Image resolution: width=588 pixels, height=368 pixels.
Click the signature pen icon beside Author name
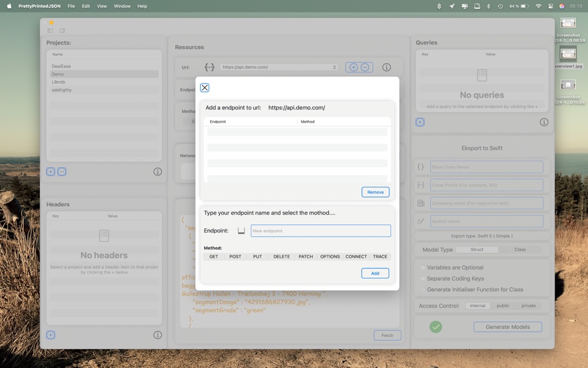tap(422, 221)
